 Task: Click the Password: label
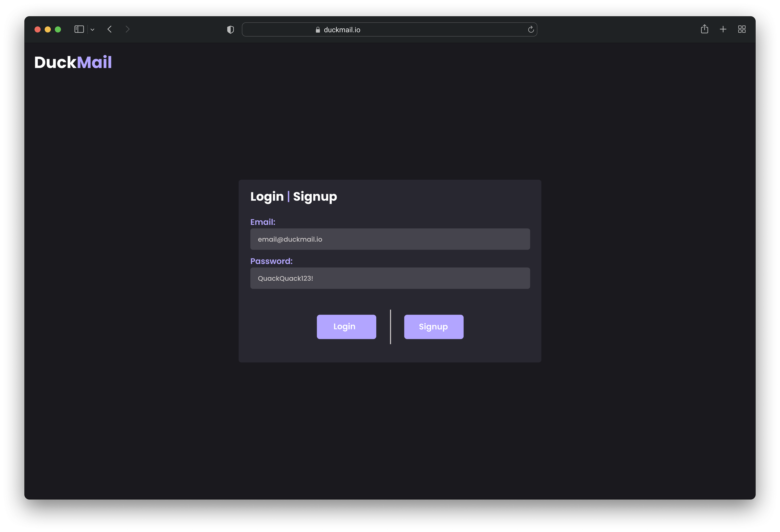coord(271,261)
